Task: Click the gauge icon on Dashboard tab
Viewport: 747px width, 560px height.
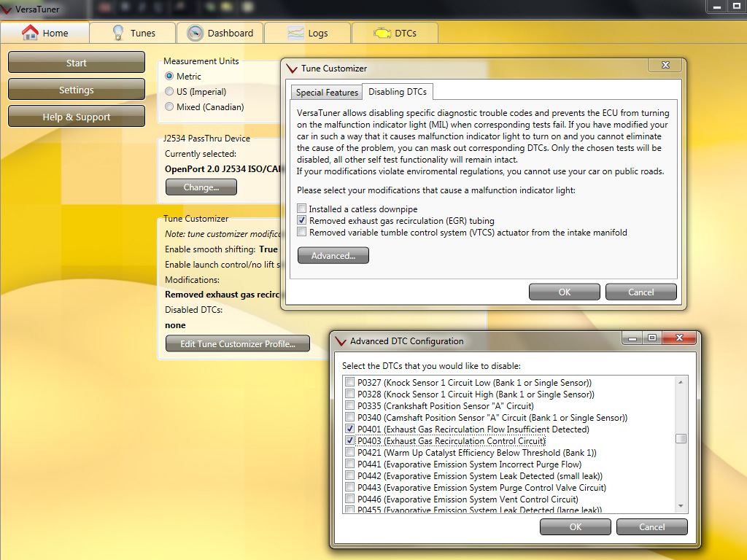Action: [195, 33]
